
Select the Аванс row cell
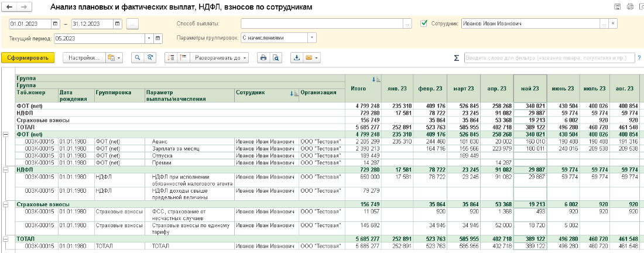pyautogui.click(x=190, y=141)
